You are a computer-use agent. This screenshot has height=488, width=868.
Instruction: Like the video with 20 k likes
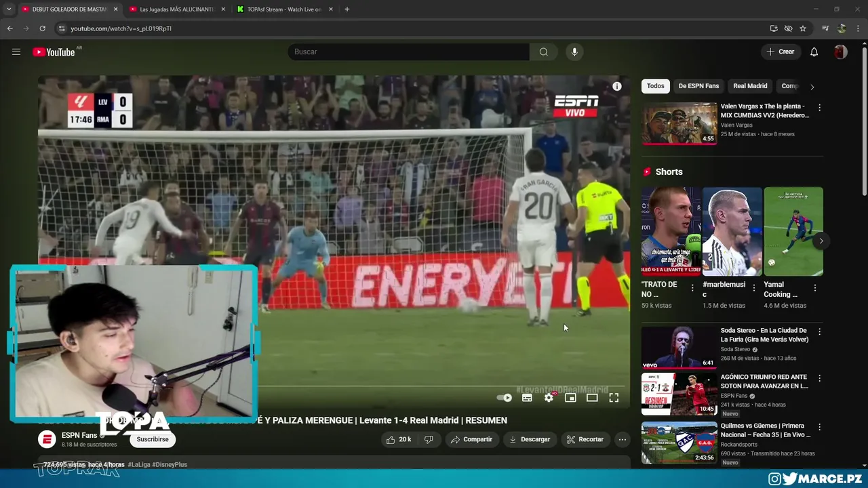(399, 439)
